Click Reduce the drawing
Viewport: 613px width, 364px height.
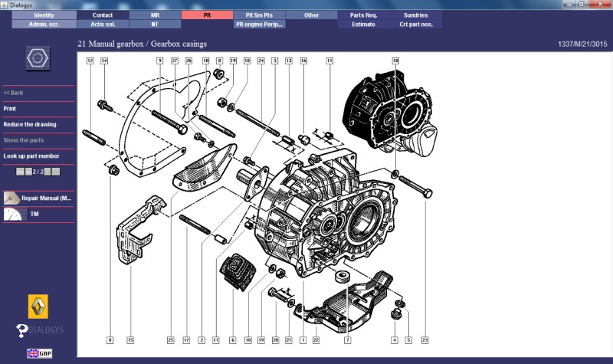point(29,124)
